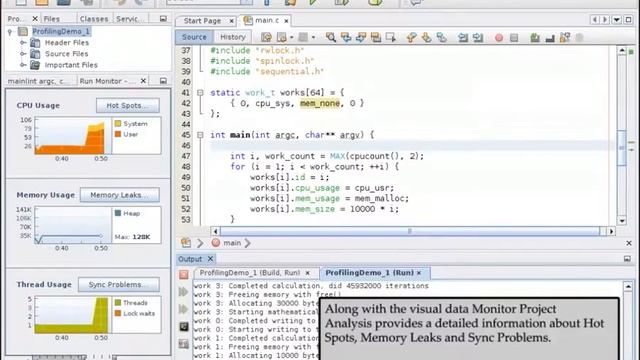Click the green building icon in editor toolbar
Screen dimensions: 640x360
pos(535,38)
